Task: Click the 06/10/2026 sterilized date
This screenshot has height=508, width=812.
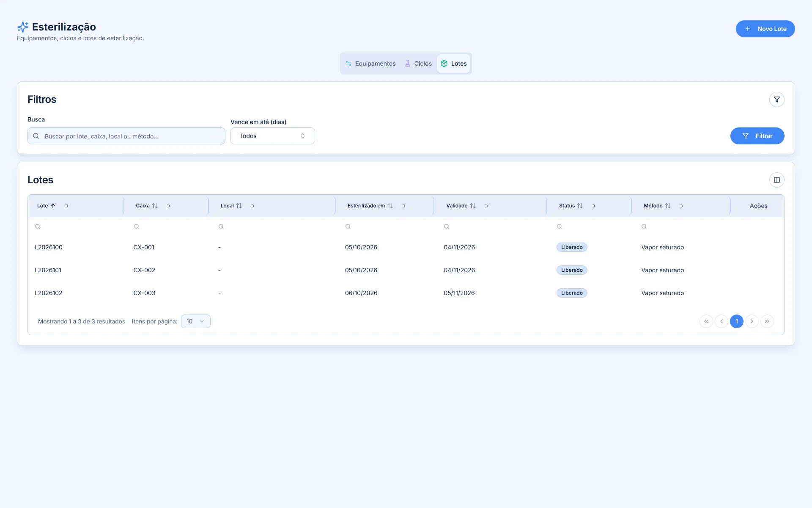Action: coord(361,293)
